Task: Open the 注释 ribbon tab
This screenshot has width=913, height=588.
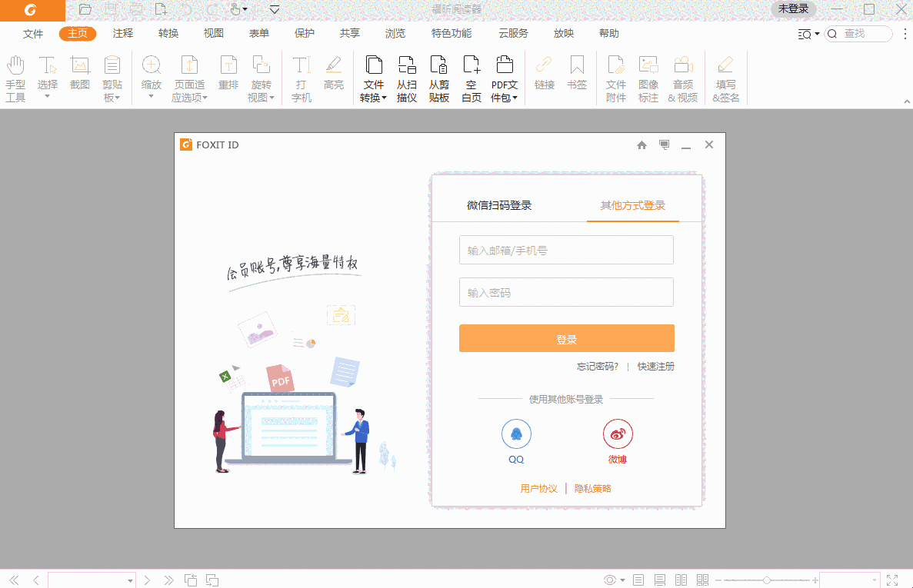Action: click(122, 33)
